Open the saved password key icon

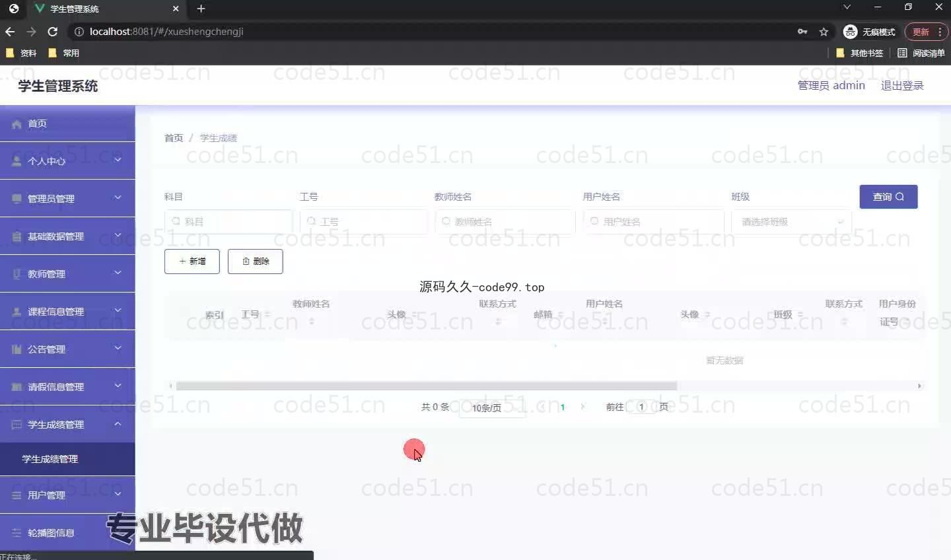pyautogui.click(x=802, y=32)
